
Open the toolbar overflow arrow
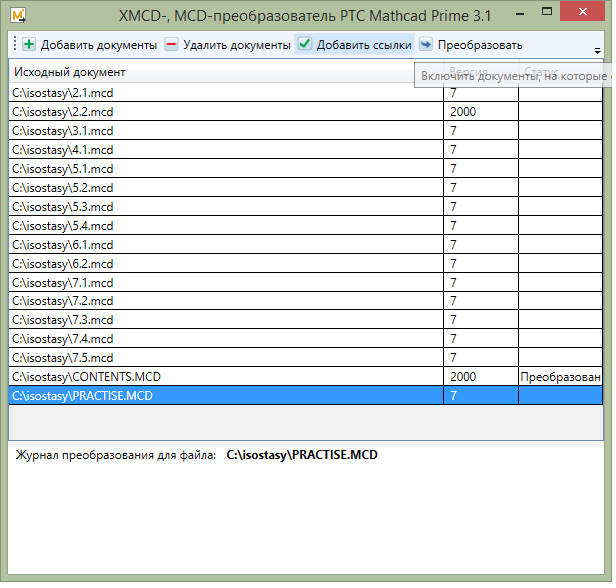click(597, 51)
